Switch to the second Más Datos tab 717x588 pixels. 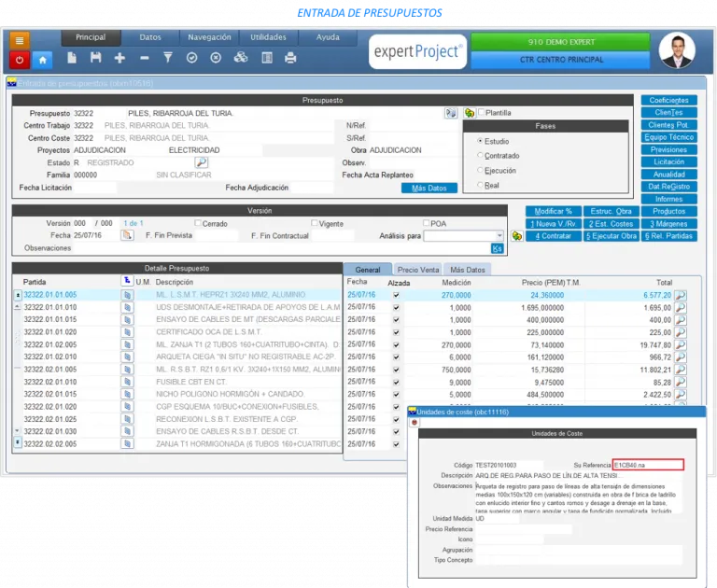click(x=468, y=270)
